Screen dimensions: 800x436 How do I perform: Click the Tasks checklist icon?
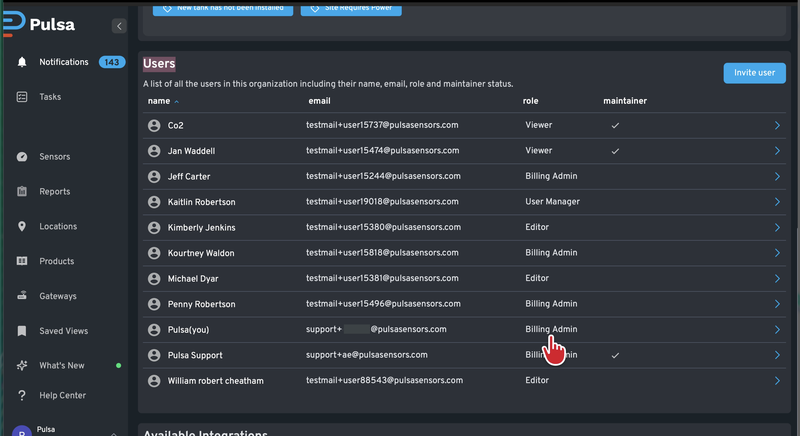pos(22,97)
